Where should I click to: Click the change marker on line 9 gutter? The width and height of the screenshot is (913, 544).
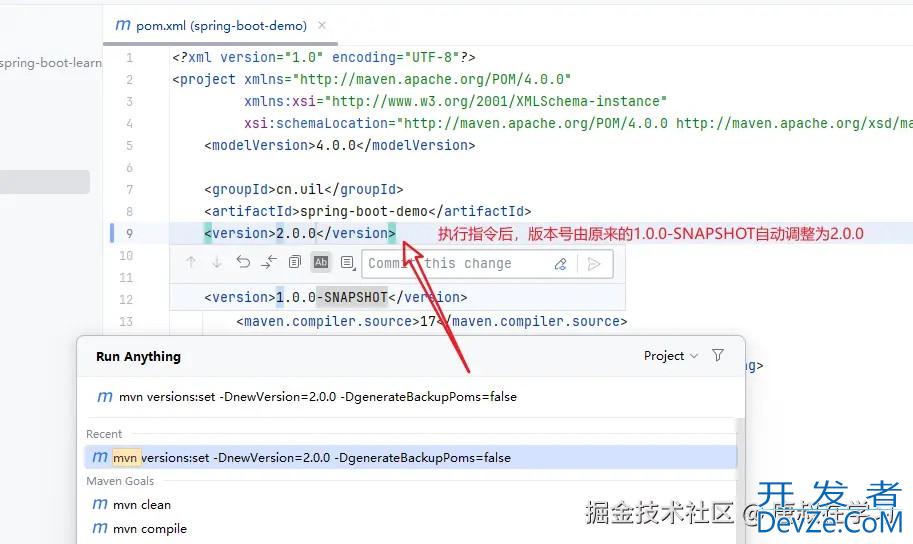[x=112, y=233]
